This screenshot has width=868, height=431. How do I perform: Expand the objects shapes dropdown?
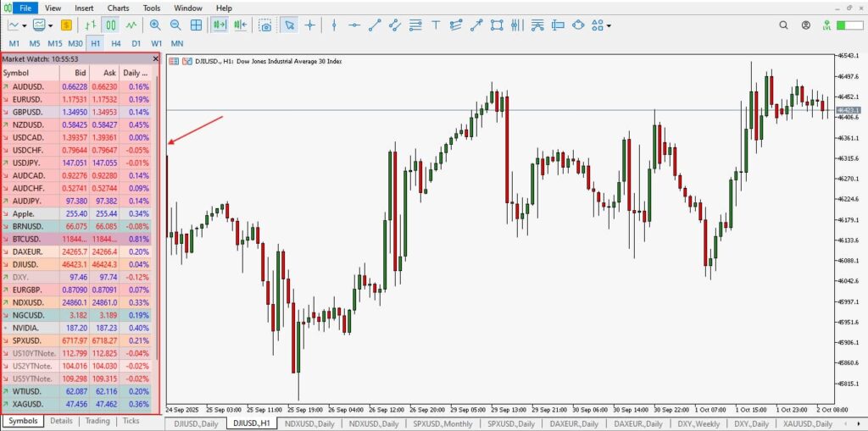pos(609,25)
